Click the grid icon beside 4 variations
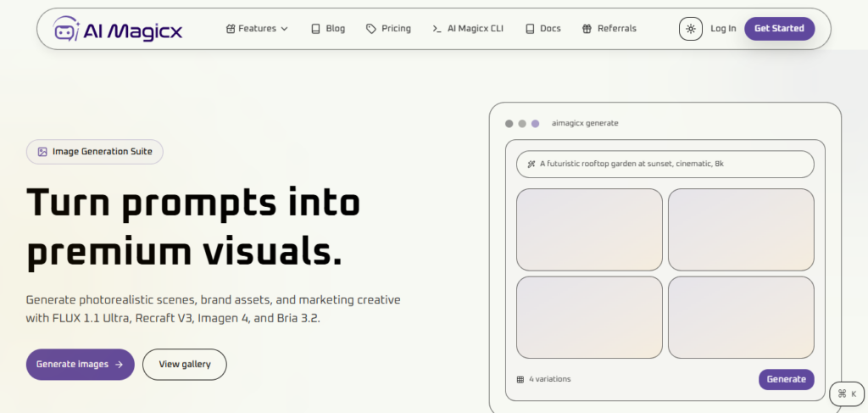This screenshot has width=868, height=413. [x=520, y=379]
